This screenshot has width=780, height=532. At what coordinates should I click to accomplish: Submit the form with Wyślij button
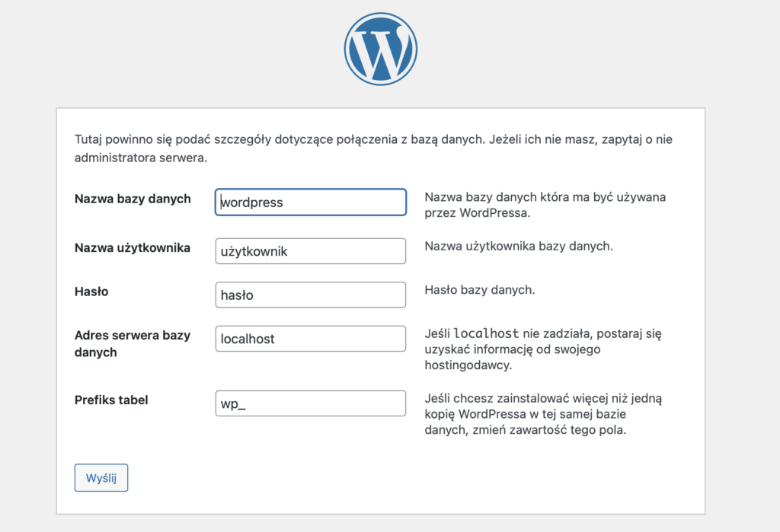tap(101, 478)
